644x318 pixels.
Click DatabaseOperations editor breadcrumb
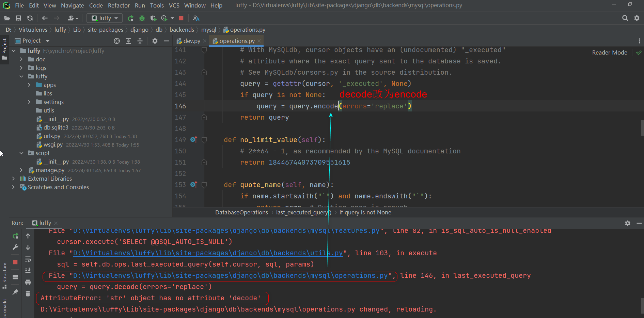(x=241, y=212)
